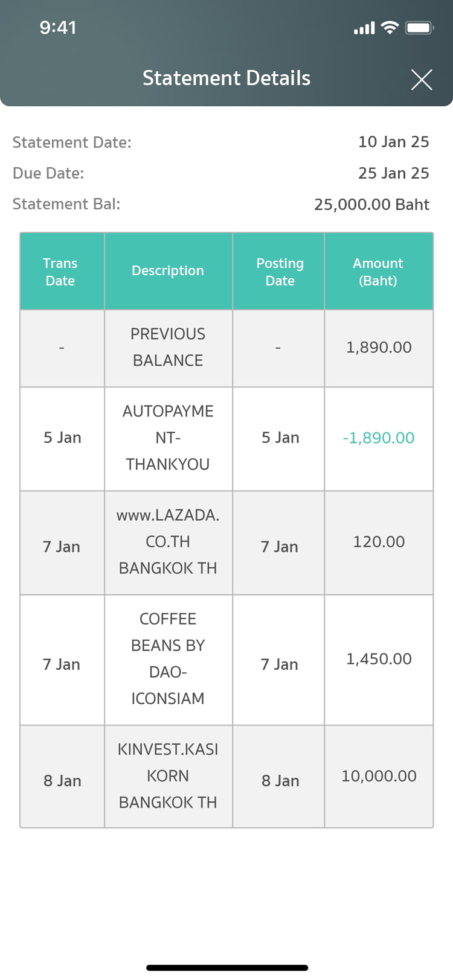Select the COFFEE BEANS BY DAO transaction
Viewport: 453px width, 980px height.
pos(168,659)
